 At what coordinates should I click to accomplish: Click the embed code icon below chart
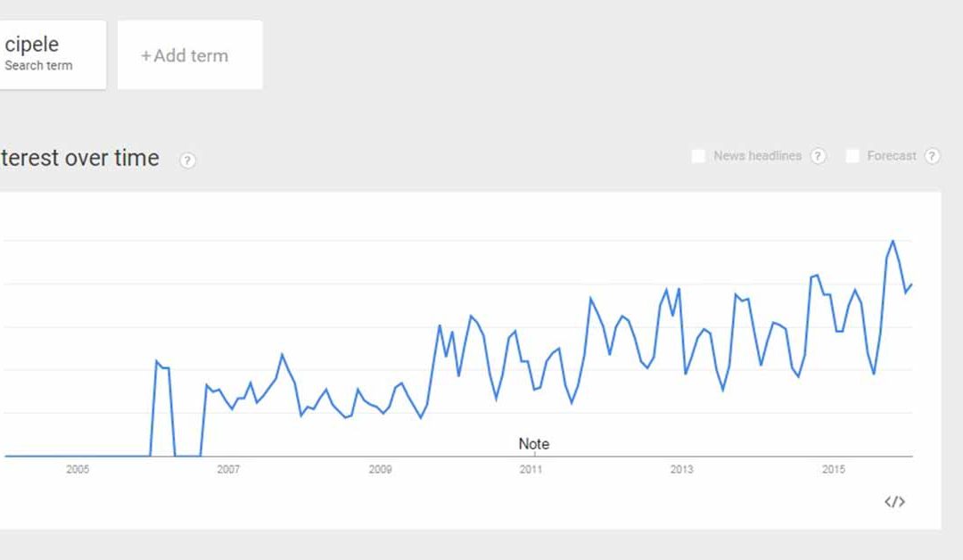[x=894, y=502]
